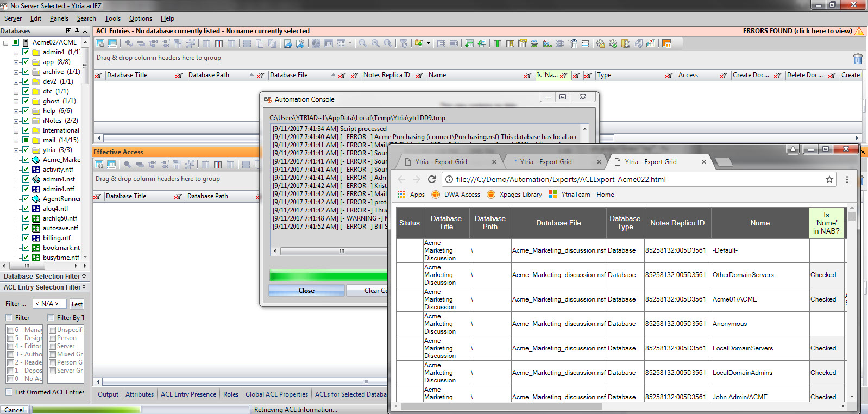This screenshot has width=868, height=414.
Task: Click Apps grid icon in bookmarks bar
Action: tap(401, 194)
